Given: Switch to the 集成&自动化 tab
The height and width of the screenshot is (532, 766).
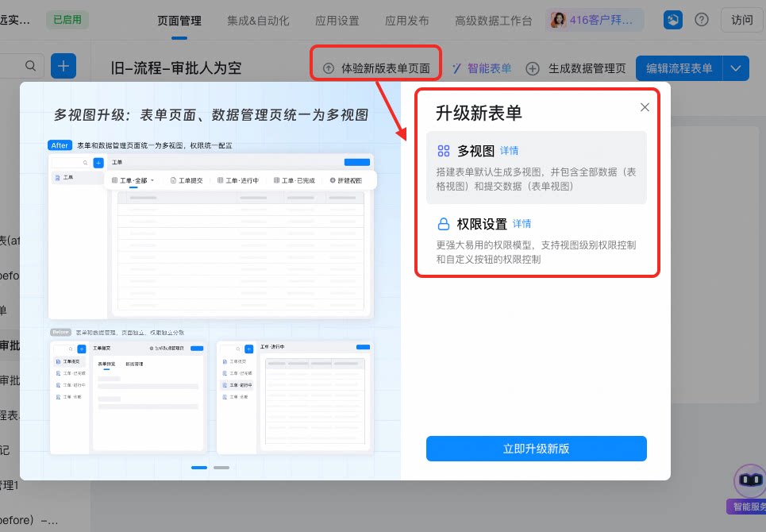Looking at the screenshot, I should tap(258, 21).
